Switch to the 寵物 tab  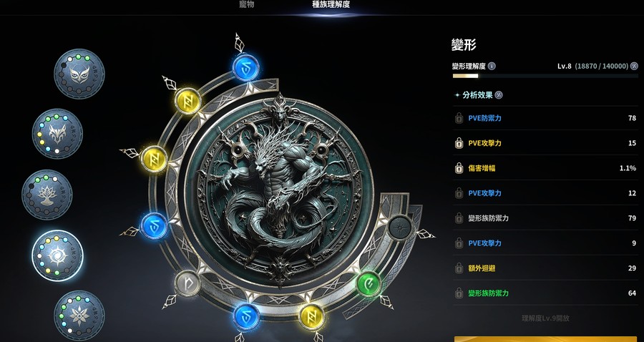click(247, 4)
